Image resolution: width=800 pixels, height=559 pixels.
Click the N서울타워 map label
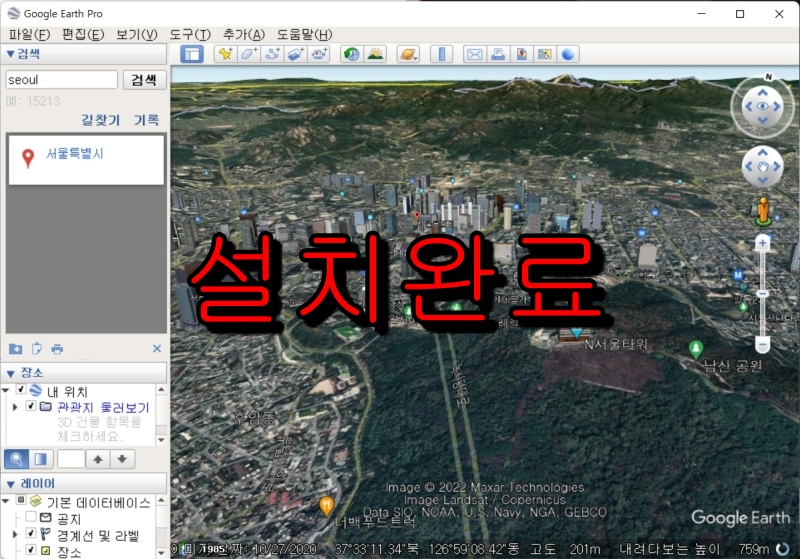tap(616, 345)
